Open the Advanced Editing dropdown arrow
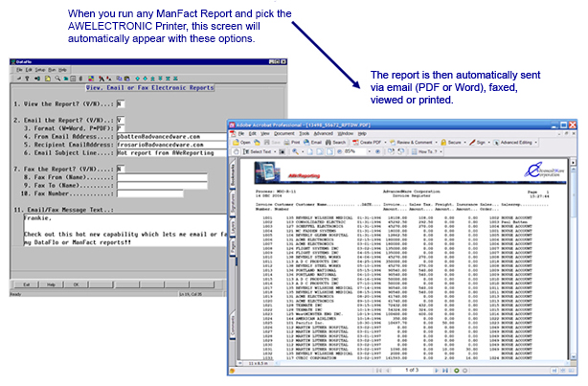 [x=536, y=142]
